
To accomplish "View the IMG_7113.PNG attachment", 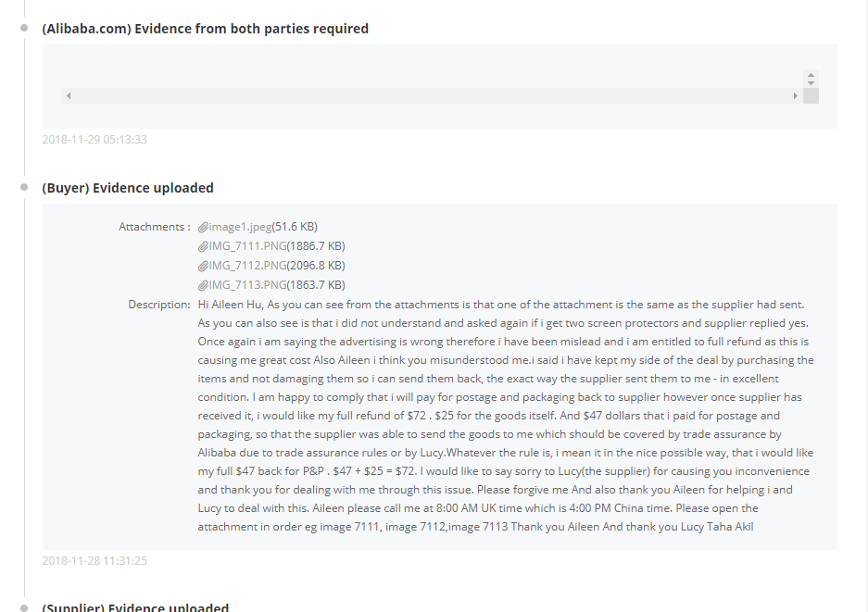I will pos(247,285).
